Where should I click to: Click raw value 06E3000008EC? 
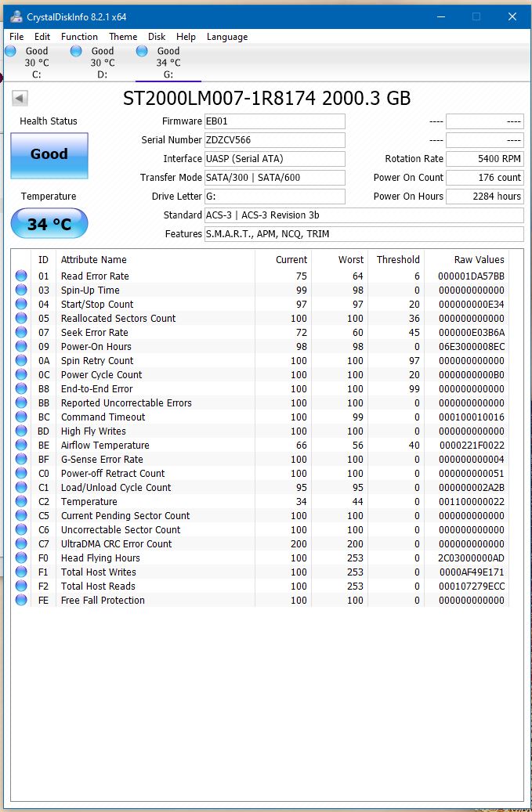coord(471,346)
